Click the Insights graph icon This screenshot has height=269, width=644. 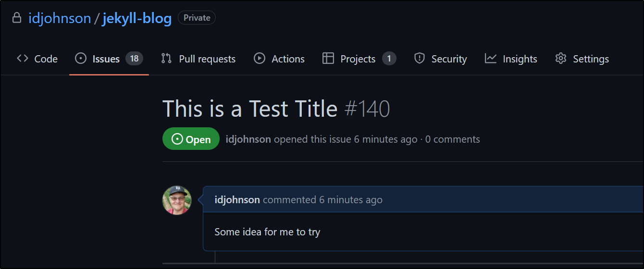491,59
